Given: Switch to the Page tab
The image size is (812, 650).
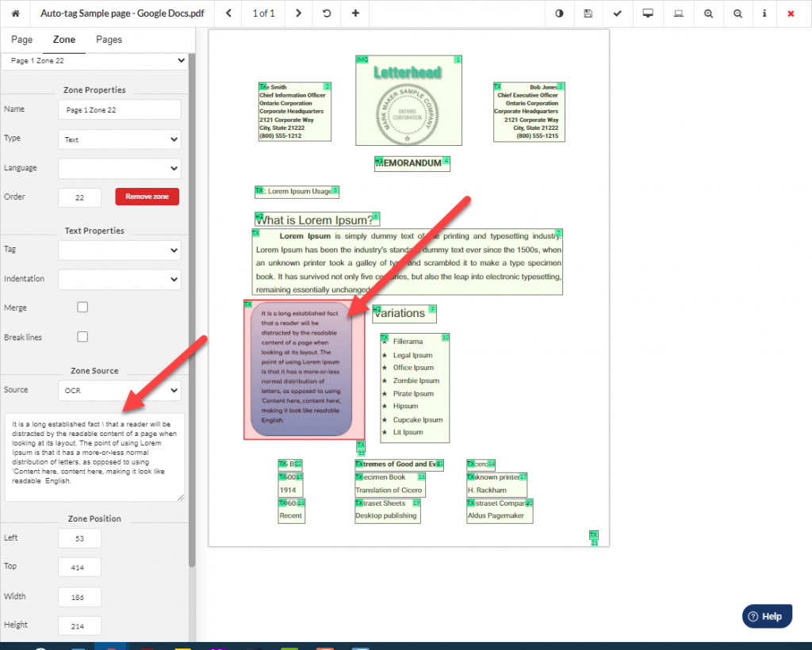Looking at the screenshot, I should 21,39.
